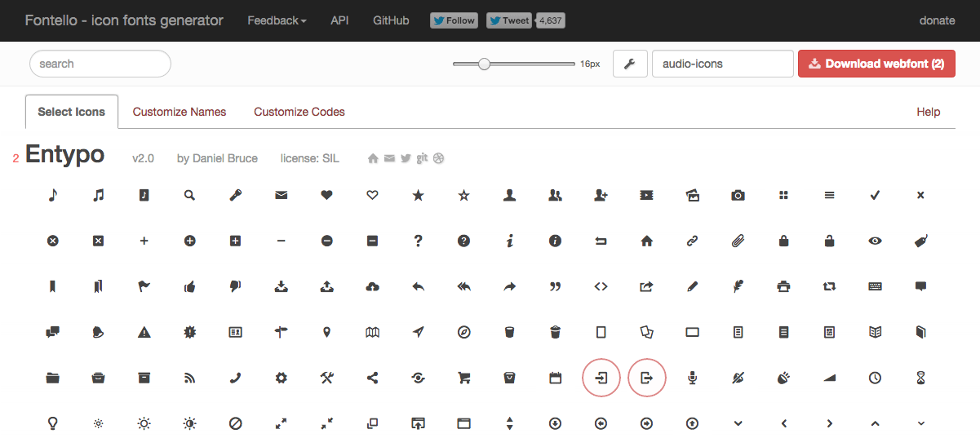Deselect the circled logout icon
Viewport: 980px width, 447px height.
point(647,378)
